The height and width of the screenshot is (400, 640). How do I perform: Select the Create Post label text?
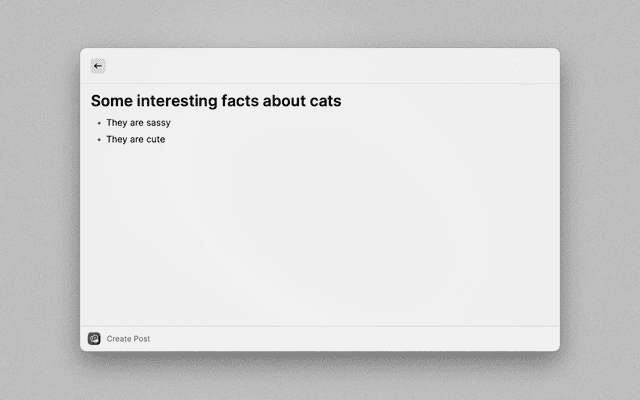point(128,339)
